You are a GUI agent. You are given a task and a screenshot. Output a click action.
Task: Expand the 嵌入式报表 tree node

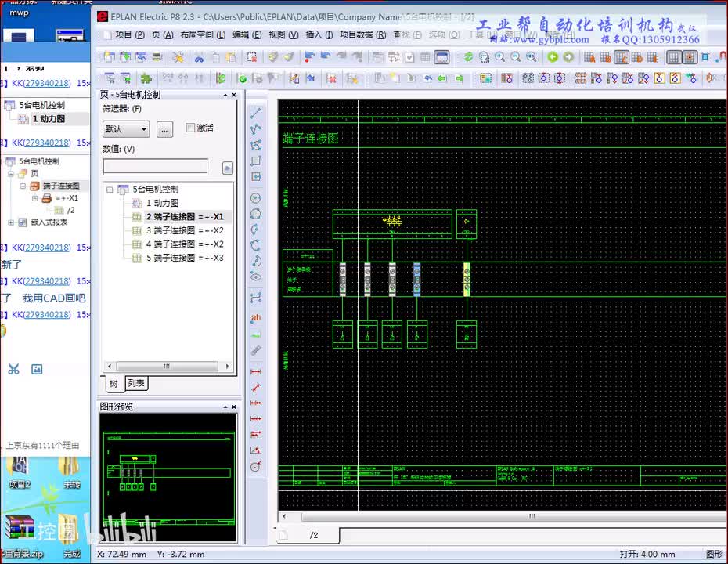tap(11, 222)
